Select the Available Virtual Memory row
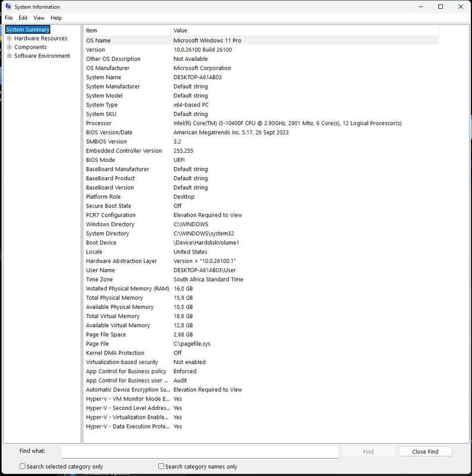Screen dimensions: 472x476 [261, 325]
